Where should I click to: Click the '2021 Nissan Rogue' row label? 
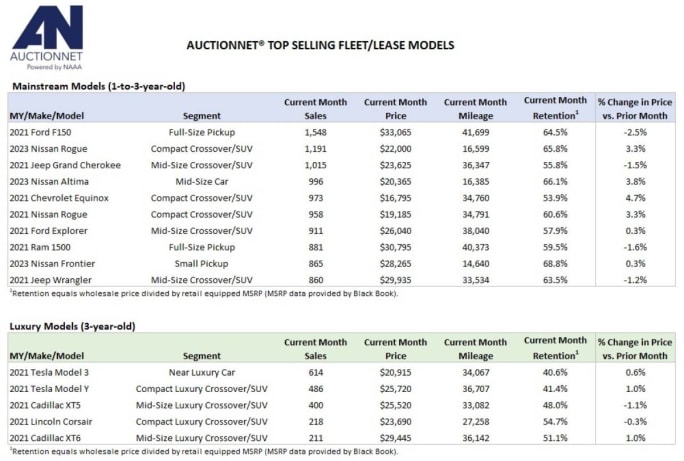click(x=48, y=215)
